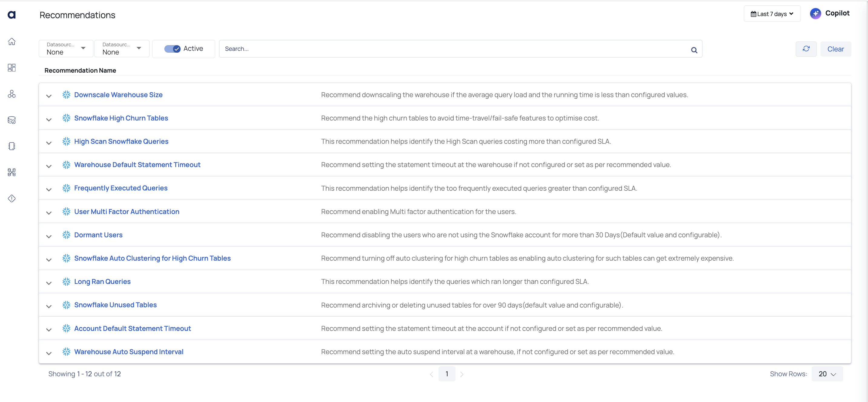Open the pipeline command icon in the sidebar
Image resolution: width=868 pixels, height=402 pixels.
[x=12, y=172]
